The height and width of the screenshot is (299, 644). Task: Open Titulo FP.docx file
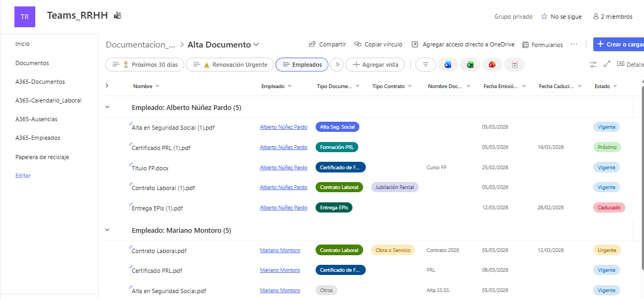click(150, 168)
